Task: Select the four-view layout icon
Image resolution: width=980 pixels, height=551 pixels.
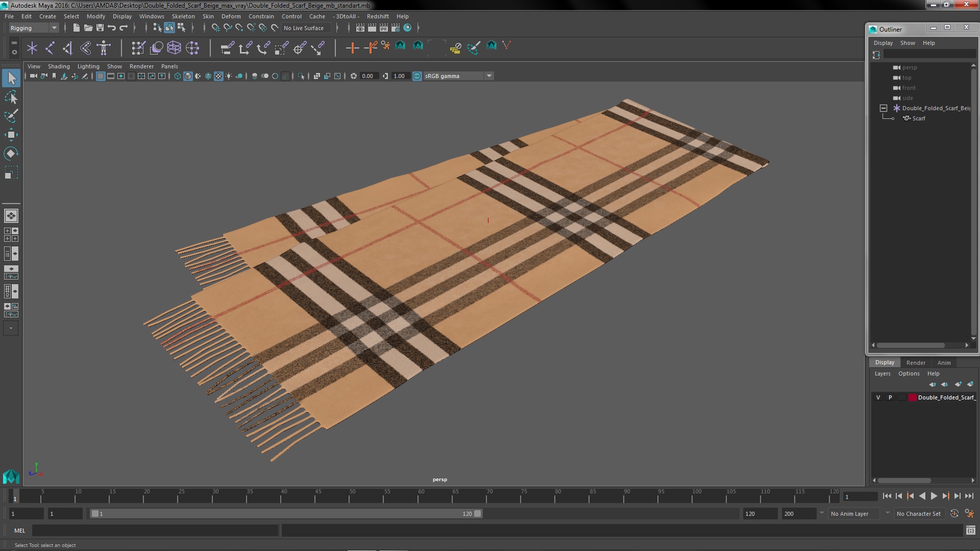Action: point(11,235)
